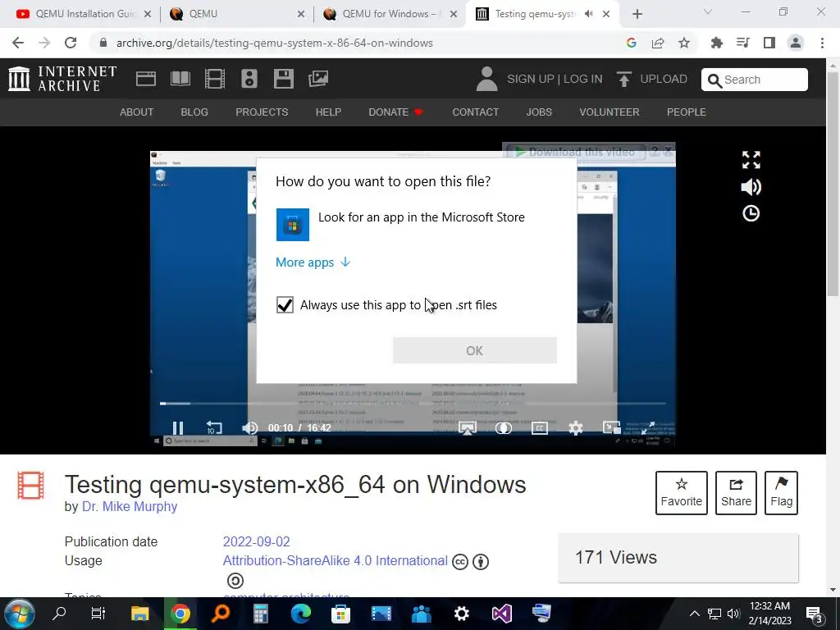Click the OK button in the dialog
Viewport: 840px width, 630px height.
tap(475, 350)
